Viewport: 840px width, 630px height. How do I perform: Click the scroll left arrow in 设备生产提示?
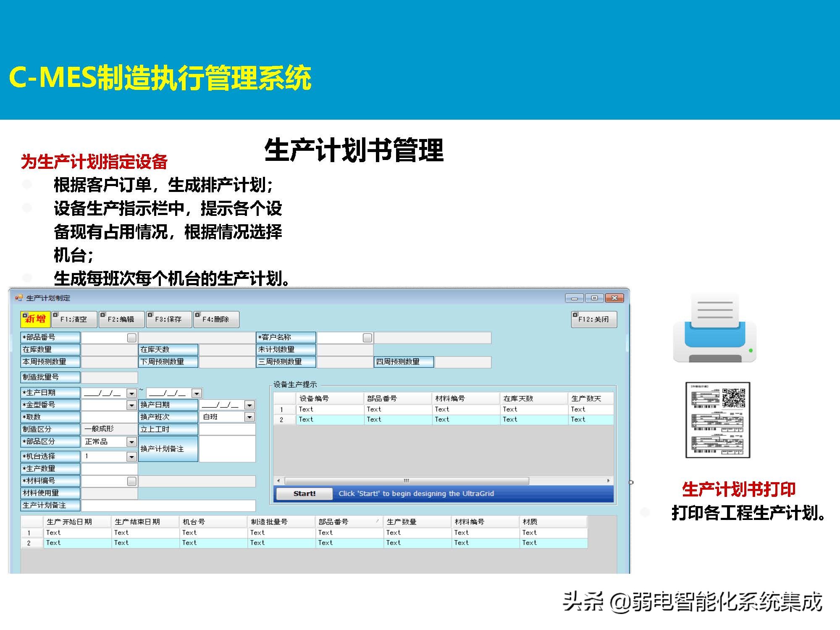278,480
